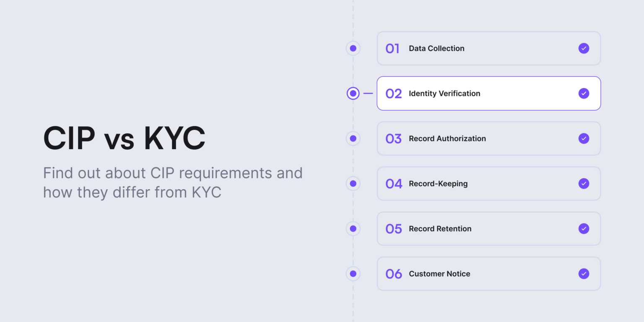Click the timeline dot beside Data Collection

353,48
